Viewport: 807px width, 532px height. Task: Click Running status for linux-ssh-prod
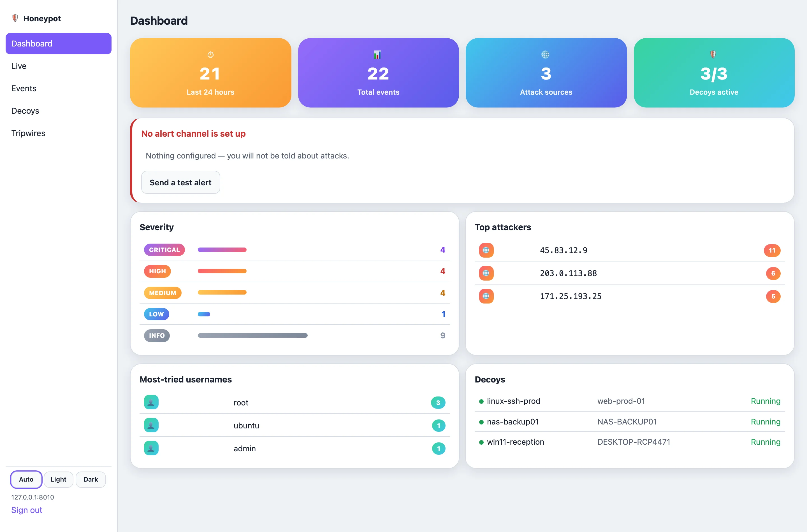click(x=766, y=401)
